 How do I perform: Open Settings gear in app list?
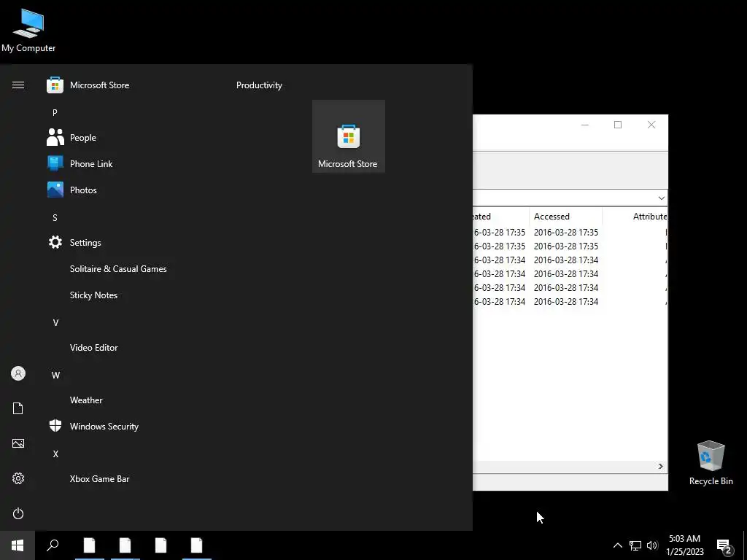tap(55, 242)
